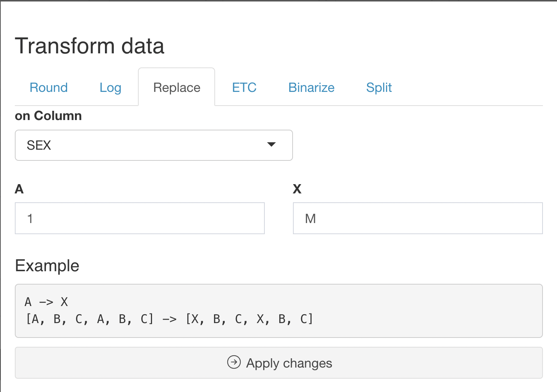
Task: Click the 'on Column' label
Action: pos(48,116)
